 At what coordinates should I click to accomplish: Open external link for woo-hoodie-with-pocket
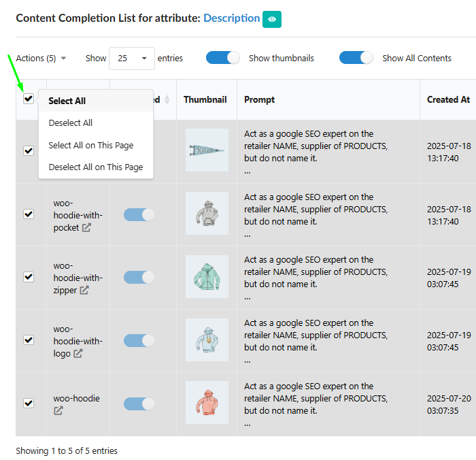point(86,228)
